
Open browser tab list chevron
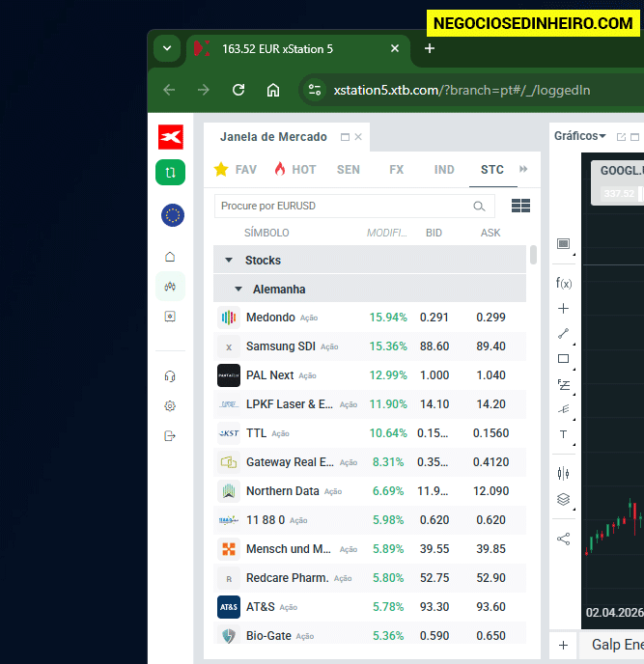click(167, 48)
